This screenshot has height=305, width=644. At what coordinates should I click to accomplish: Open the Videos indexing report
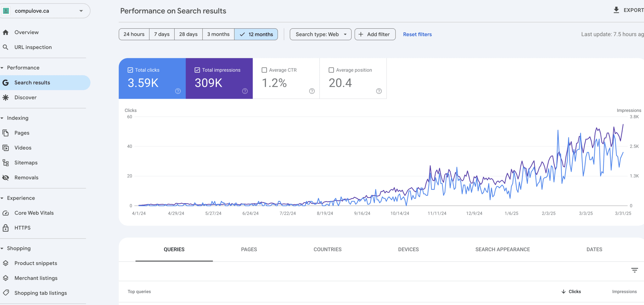click(23, 147)
